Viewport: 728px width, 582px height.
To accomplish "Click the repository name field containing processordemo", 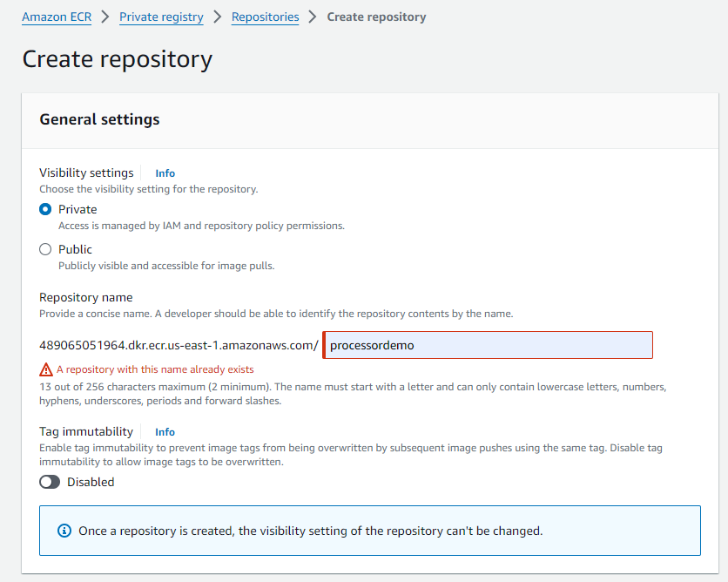I will click(487, 344).
